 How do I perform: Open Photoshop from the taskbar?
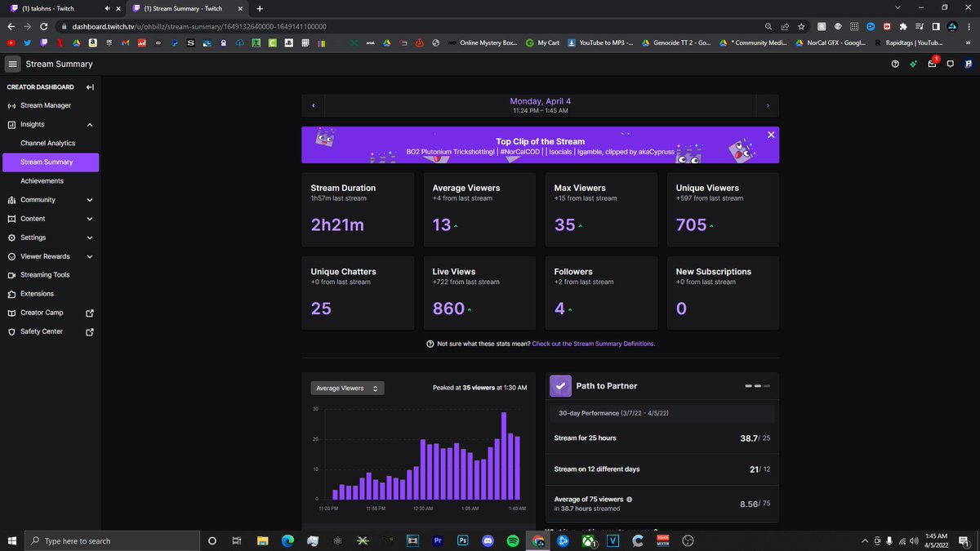462,540
